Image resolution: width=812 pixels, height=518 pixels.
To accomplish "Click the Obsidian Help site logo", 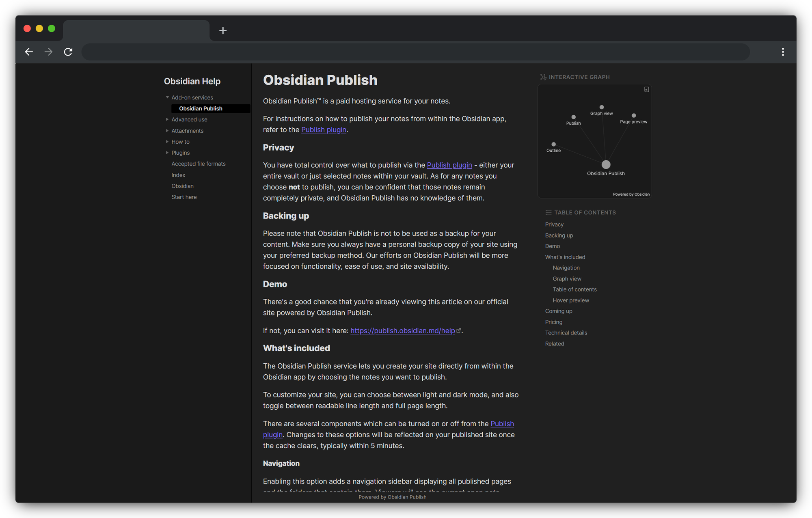I will click(192, 79).
